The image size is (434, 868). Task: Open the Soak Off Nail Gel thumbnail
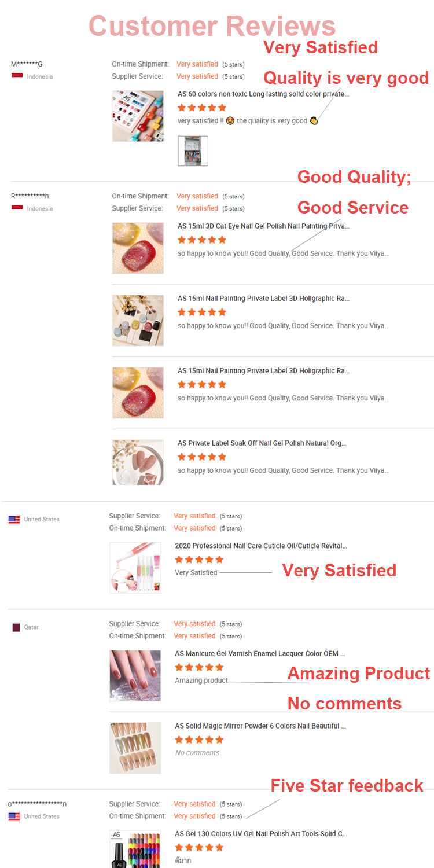click(138, 462)
